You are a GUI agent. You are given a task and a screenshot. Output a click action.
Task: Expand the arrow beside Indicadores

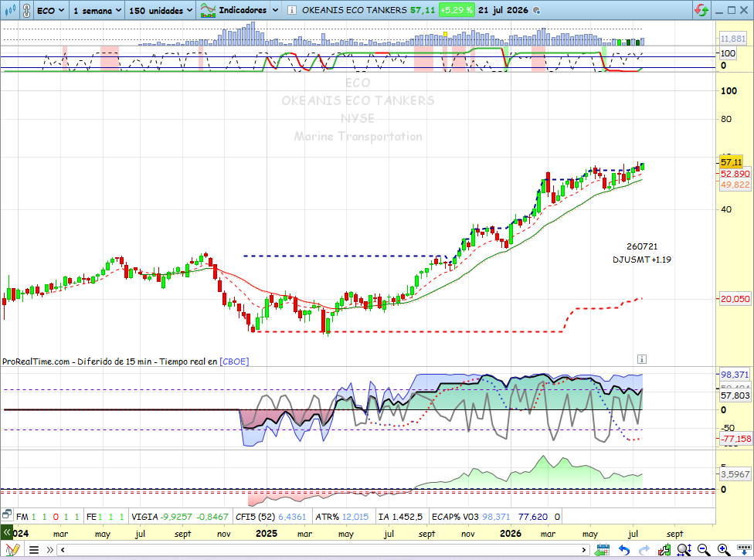275,10
